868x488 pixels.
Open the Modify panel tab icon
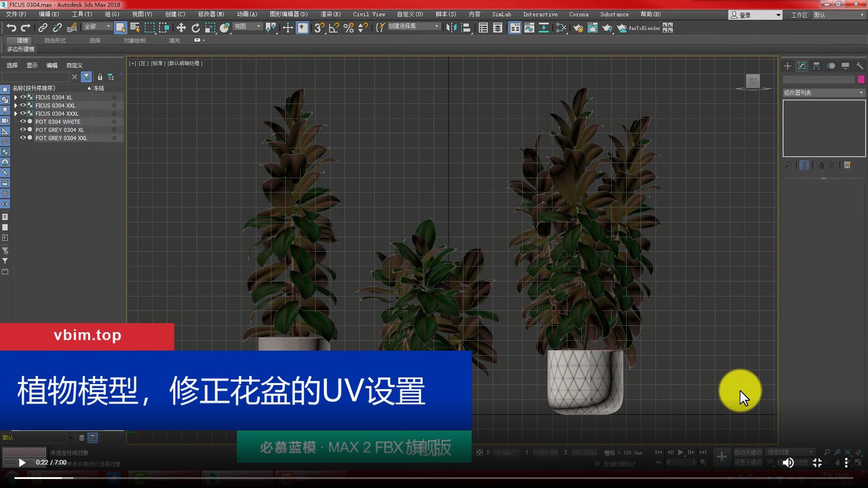802,66
